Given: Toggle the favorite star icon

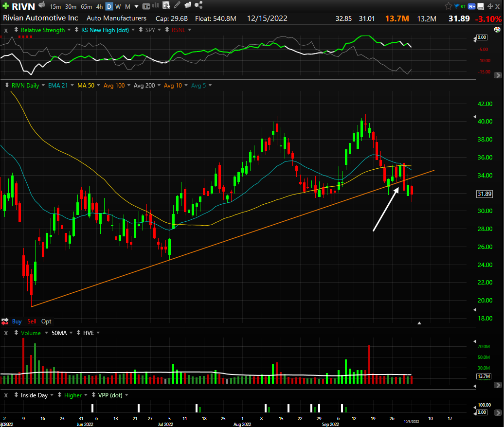Looking at the screenshot, I should click(449, 6).
